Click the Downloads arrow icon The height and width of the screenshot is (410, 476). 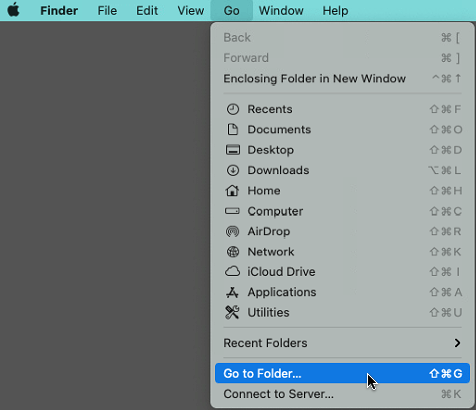(x=233, y=170)
